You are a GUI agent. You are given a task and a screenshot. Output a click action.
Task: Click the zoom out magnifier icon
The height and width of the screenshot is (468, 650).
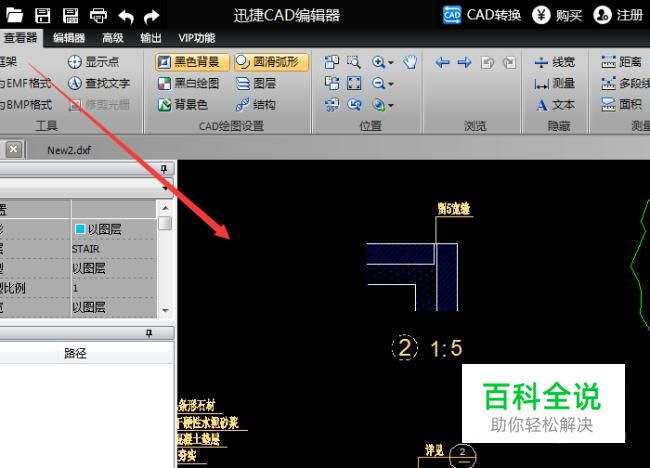[378, 83]
